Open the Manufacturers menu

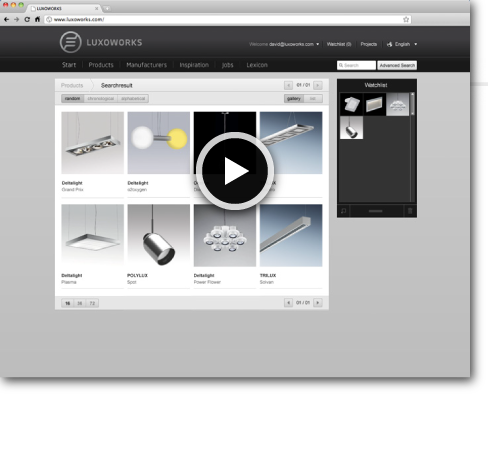(146, 65)
